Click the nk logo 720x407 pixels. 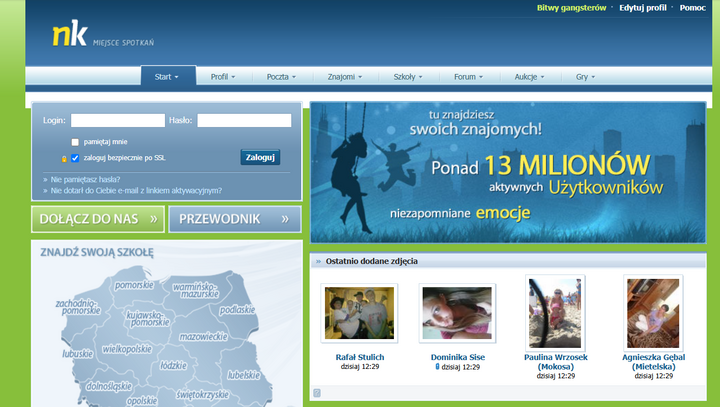70,36
